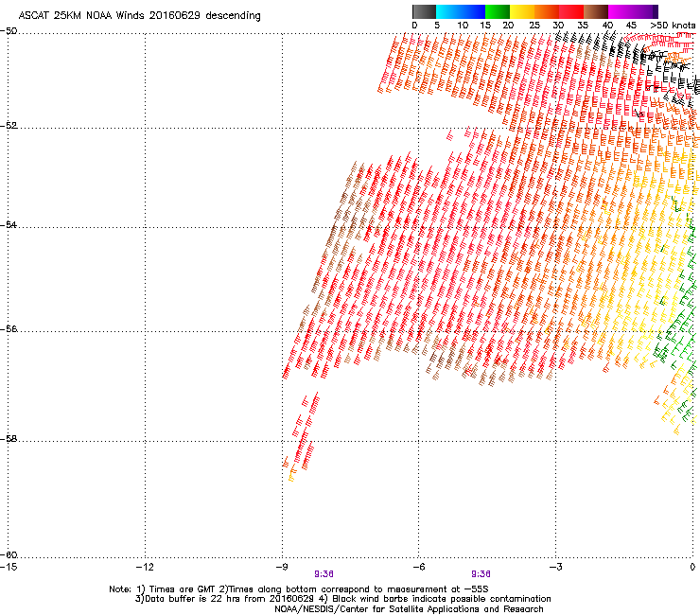The width and height of the screenshot is (700, 615).
Task: Click the 9:38 time label between -6 and -3
Action: [481, 574]
